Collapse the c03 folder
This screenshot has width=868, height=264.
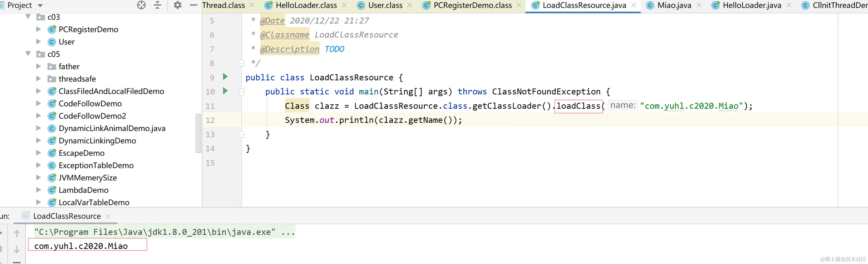[x=28, y=17]
